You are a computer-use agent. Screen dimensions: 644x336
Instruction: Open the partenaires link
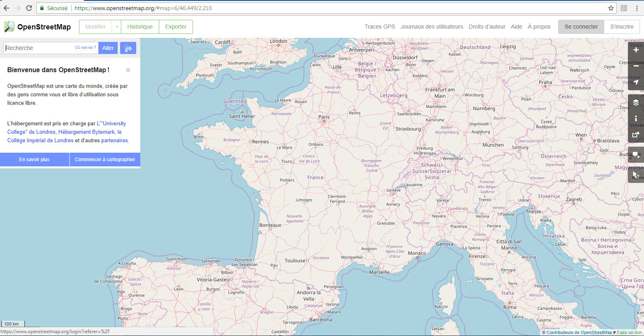coord(114,140)
